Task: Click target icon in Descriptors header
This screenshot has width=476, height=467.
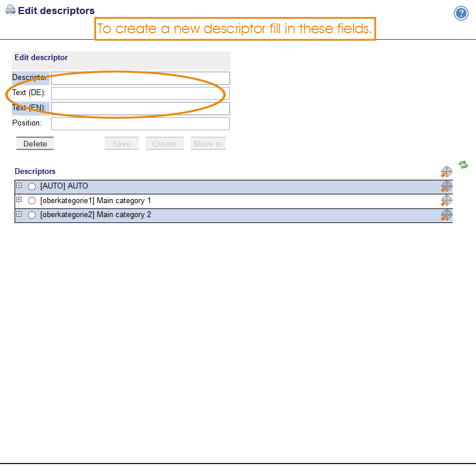Action: point(446,172)
